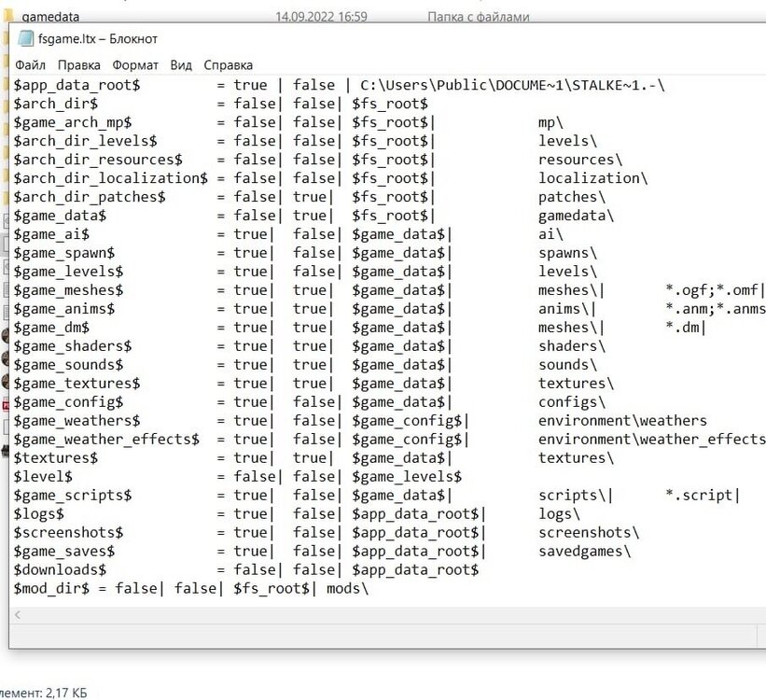
Task: Click the environment\weathers path text
Action: coord(622,420)
